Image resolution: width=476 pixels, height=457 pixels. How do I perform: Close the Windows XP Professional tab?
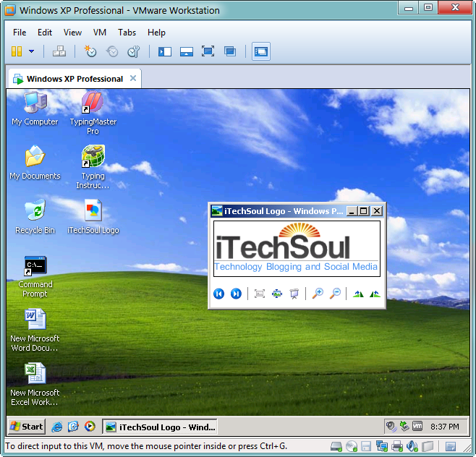(x=133, y=78)
